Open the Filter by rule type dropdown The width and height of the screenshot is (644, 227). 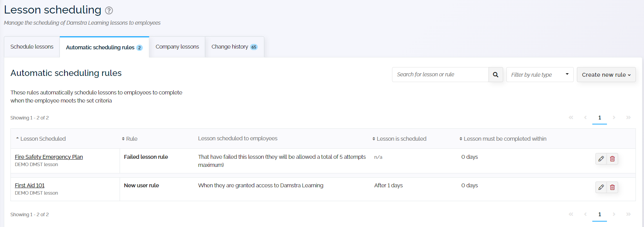(539, 74)
